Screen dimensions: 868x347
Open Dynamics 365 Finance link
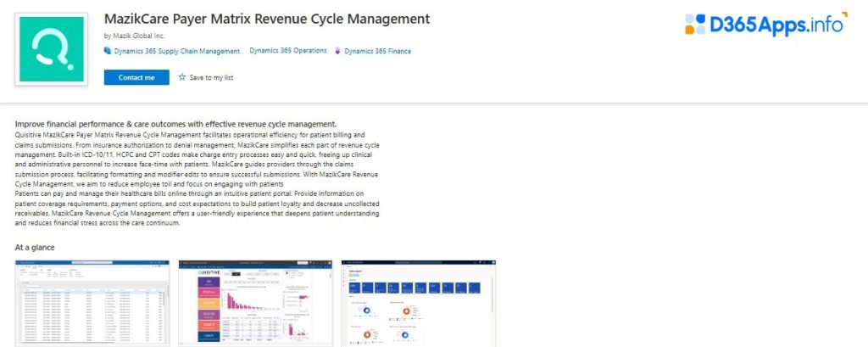pos(377,51)
